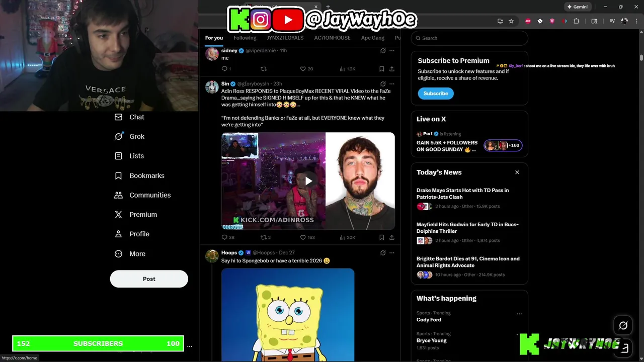Switch to the Following tab
The width and height of the screenshot is (644, 362).
(245, 38)
